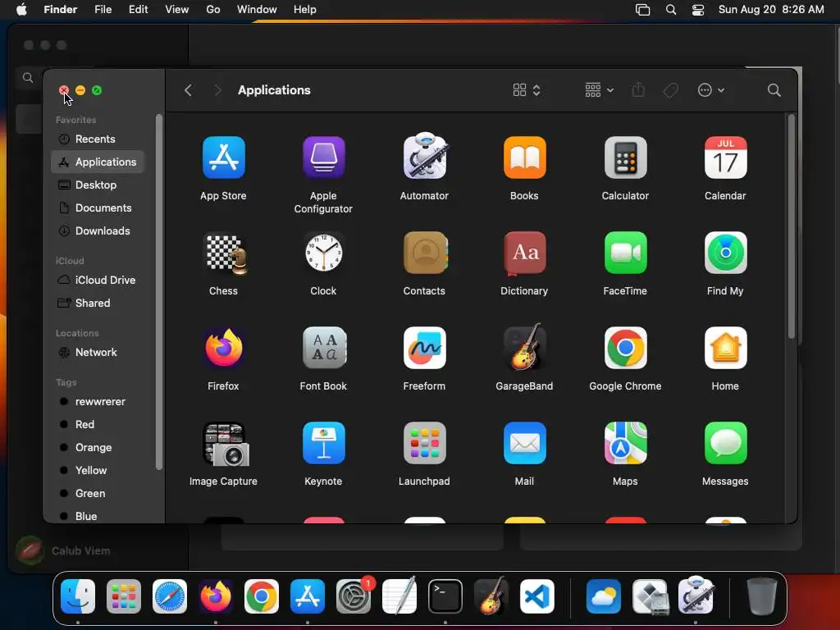Select Desktop in the sidebar
The image size is (840, 630).
(x=98, y=185)
